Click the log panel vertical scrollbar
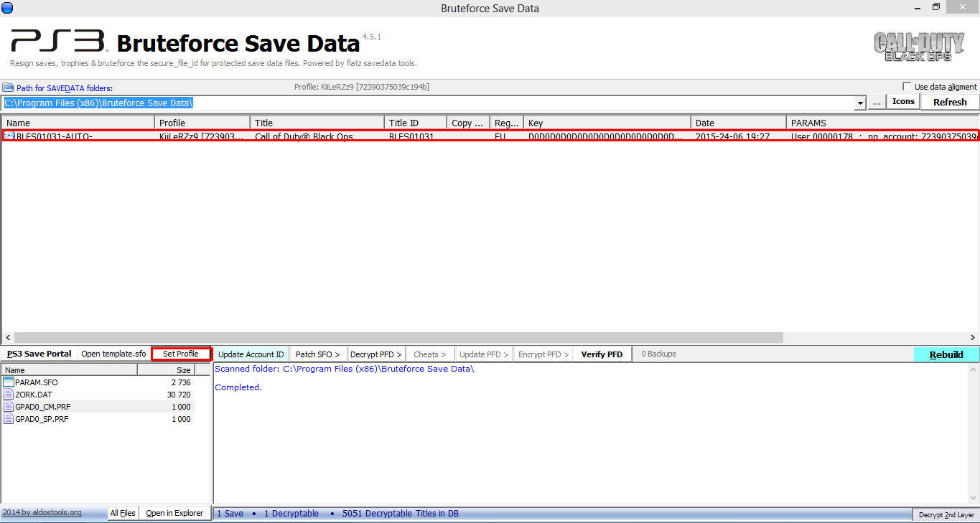The image size is (980, 523). [x=973, y=434]
